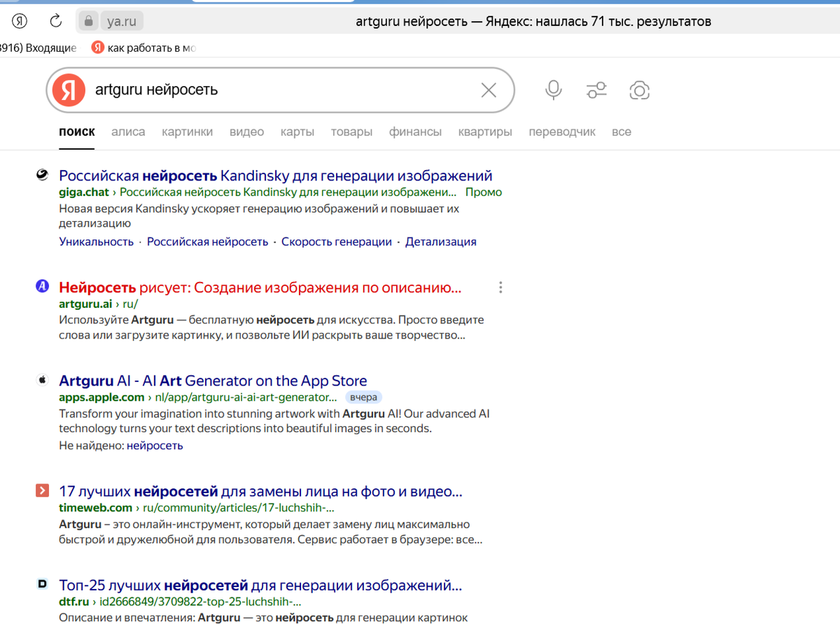840x624 pixels.
Task: Switch to the видео tab
Action: (x=246, y=132)
